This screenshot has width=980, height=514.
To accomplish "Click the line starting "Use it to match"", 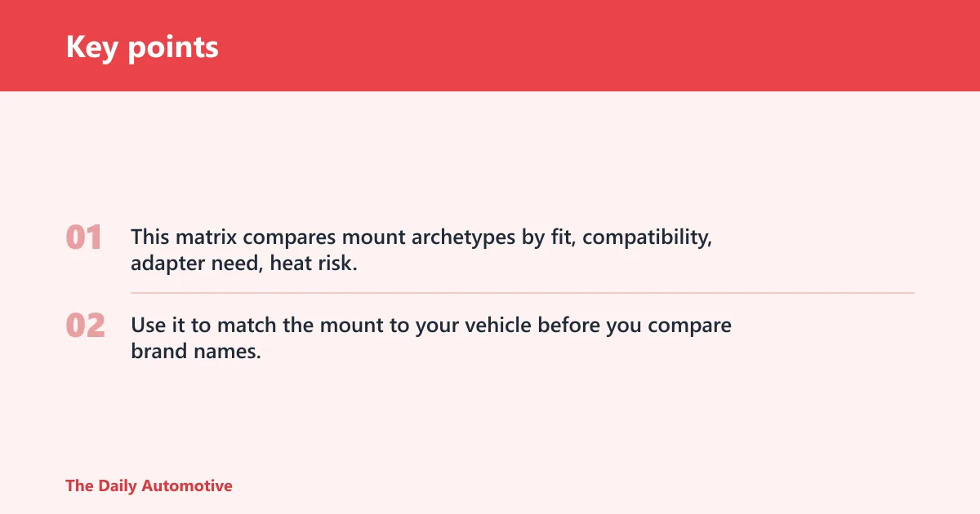I will click(431, 326).
